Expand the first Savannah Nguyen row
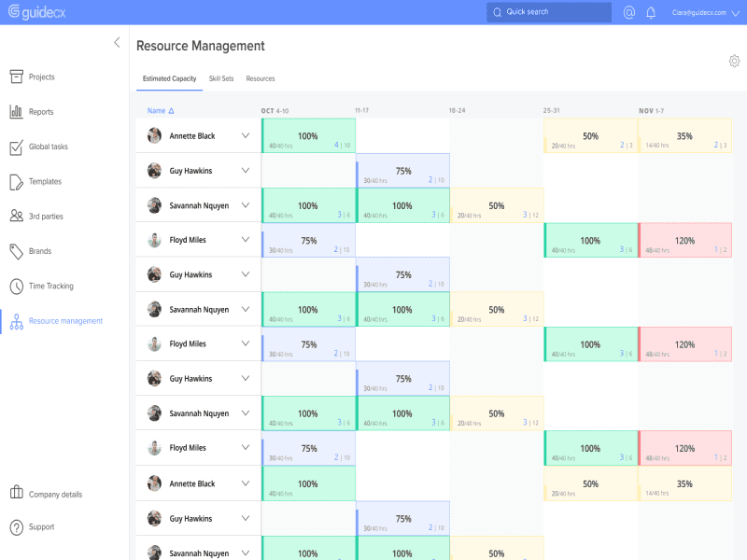Image resolution: width=747 pixels, height=560 pixels. coord(246,205)
